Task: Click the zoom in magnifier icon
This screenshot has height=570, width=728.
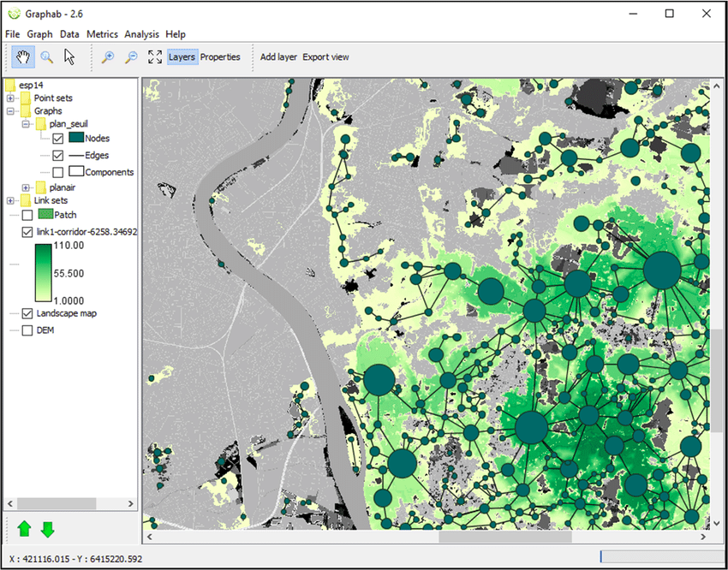Action: (x=108, y=57)
